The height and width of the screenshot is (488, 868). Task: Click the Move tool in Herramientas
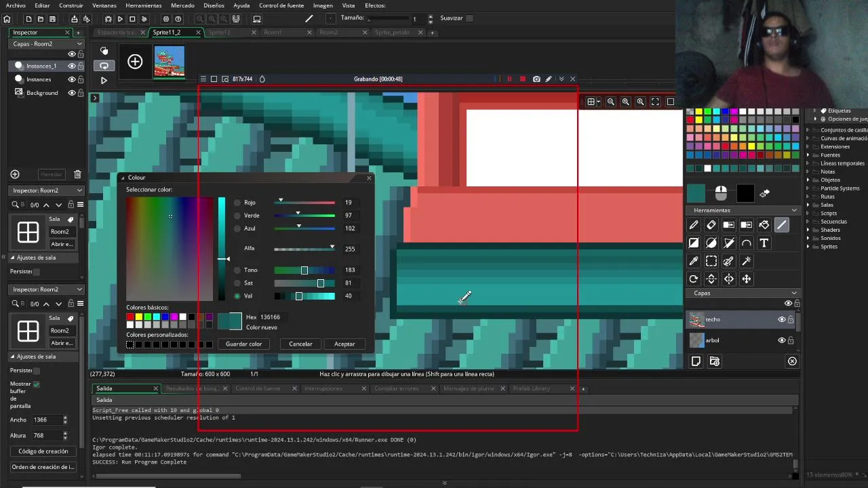[747, 279]
